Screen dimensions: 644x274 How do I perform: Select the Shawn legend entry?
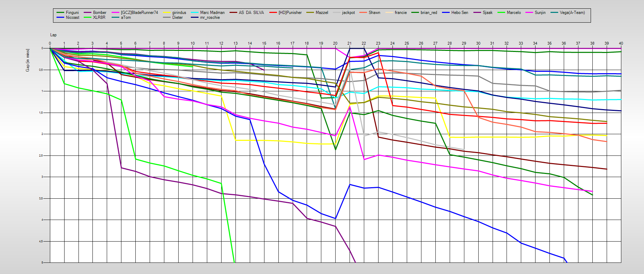click(374, 13)
